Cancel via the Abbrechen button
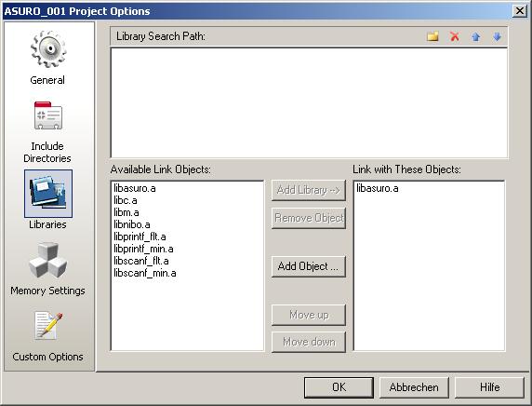Screen dimensions: 532x406 click(414, 387)
